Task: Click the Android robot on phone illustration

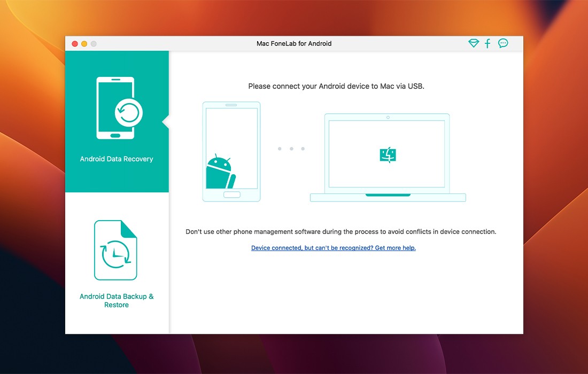Action: pos(220,172)
